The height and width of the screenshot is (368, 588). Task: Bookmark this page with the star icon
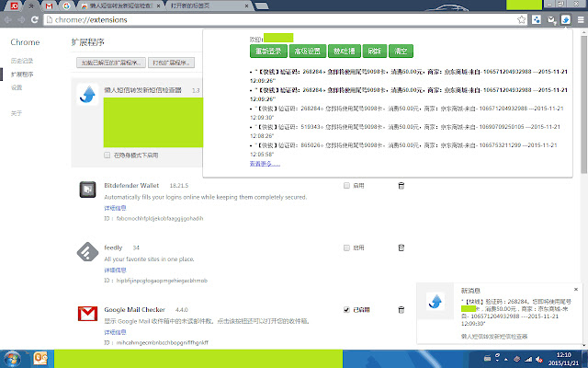point(521,20)
